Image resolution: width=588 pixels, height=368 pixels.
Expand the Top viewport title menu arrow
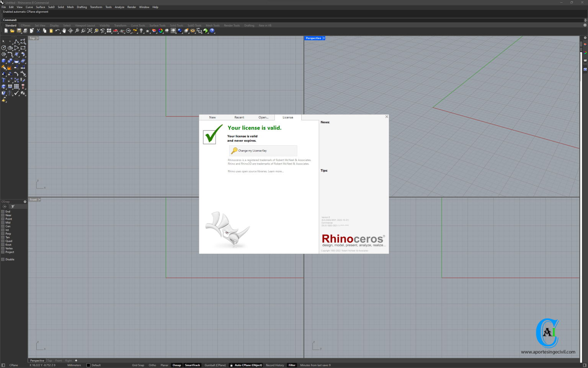38,38
